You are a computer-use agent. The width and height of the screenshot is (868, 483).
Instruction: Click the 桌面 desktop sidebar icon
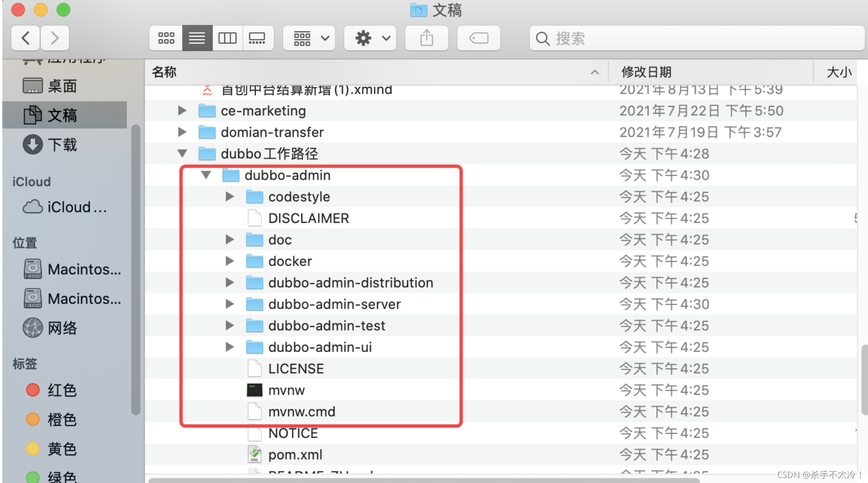pos(33,86)
